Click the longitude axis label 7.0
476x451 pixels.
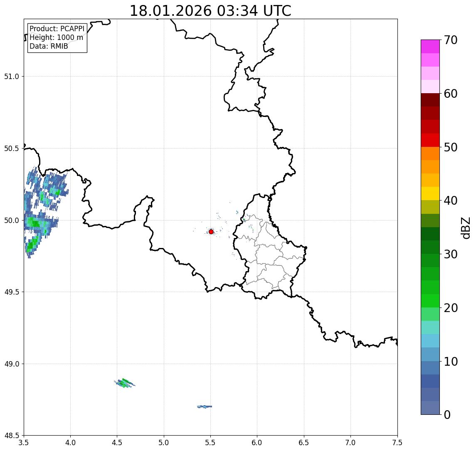point(350,443)
